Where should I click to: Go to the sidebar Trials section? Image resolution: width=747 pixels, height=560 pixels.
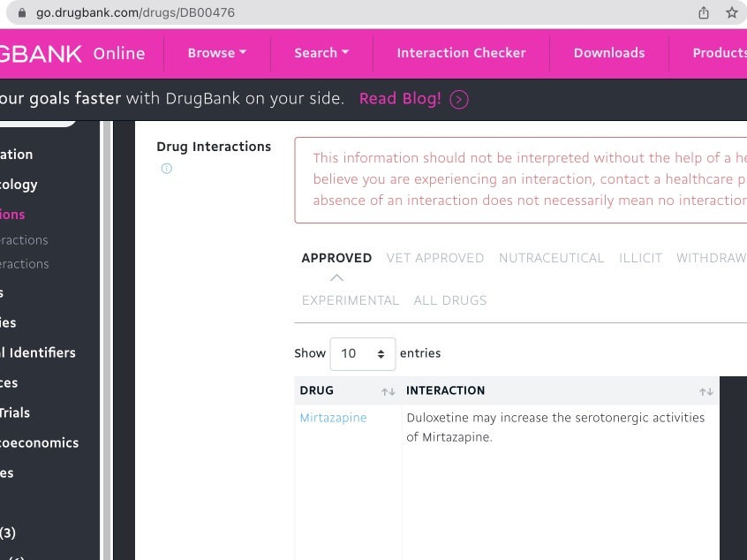[x=15, y=412]
